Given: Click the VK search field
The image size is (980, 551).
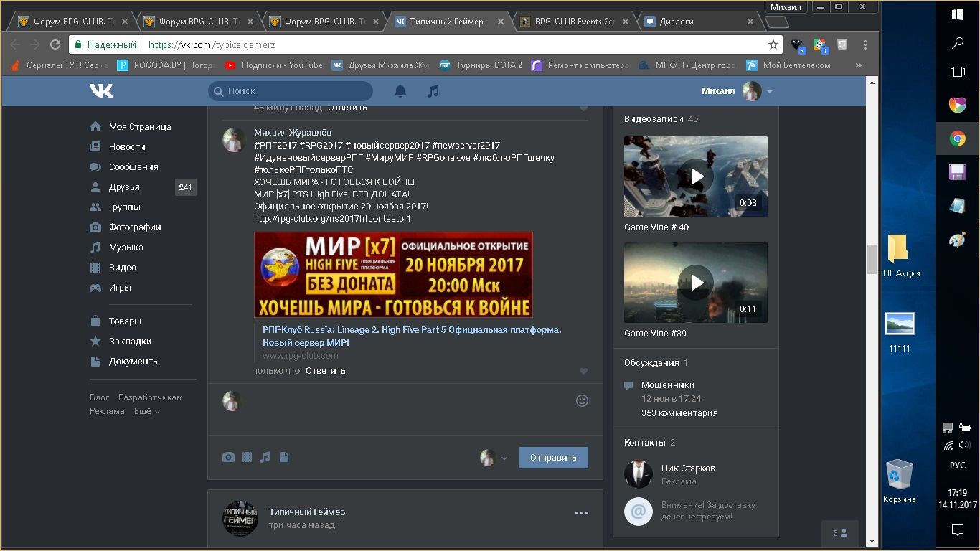Looking at the screenshot, I should pos(291,91).
